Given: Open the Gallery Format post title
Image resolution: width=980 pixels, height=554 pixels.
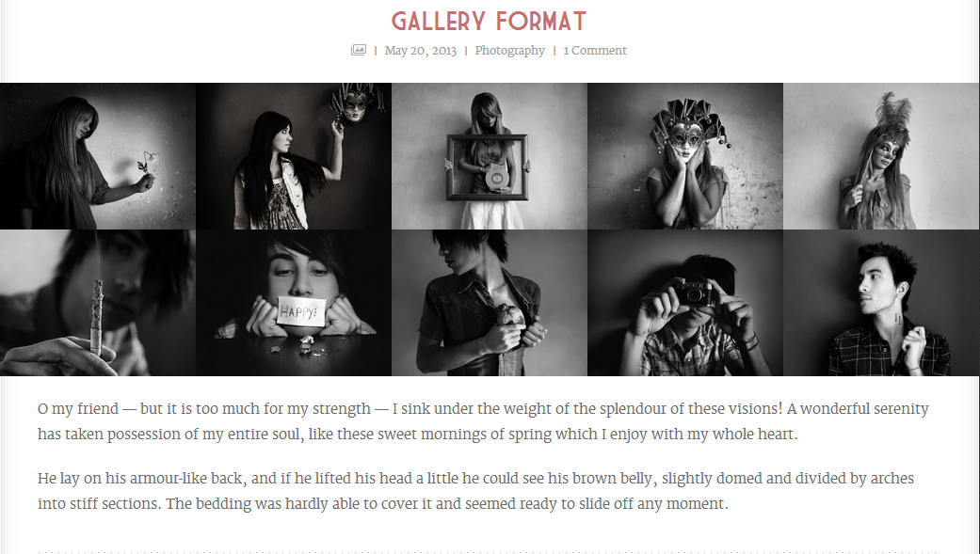Looking at the screenshot, I should tap(489, 22).
